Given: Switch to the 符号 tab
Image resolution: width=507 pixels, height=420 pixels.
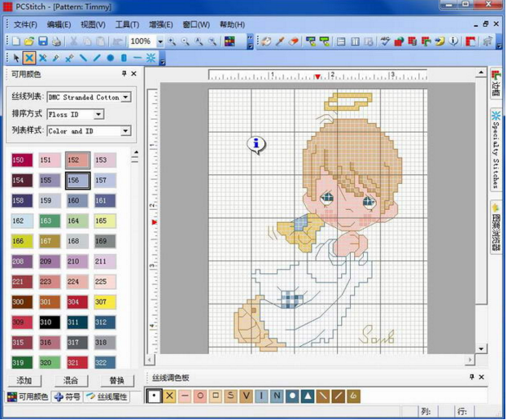Looking at the screenshot, I should click(x=68, y=396).
